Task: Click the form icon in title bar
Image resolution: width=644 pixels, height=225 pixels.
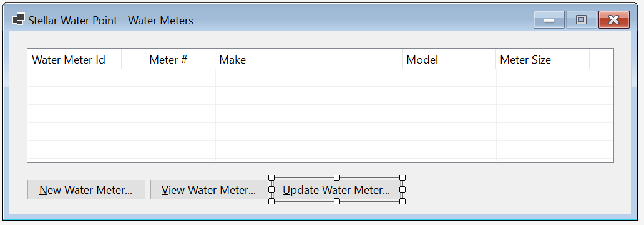Action: 18,19
